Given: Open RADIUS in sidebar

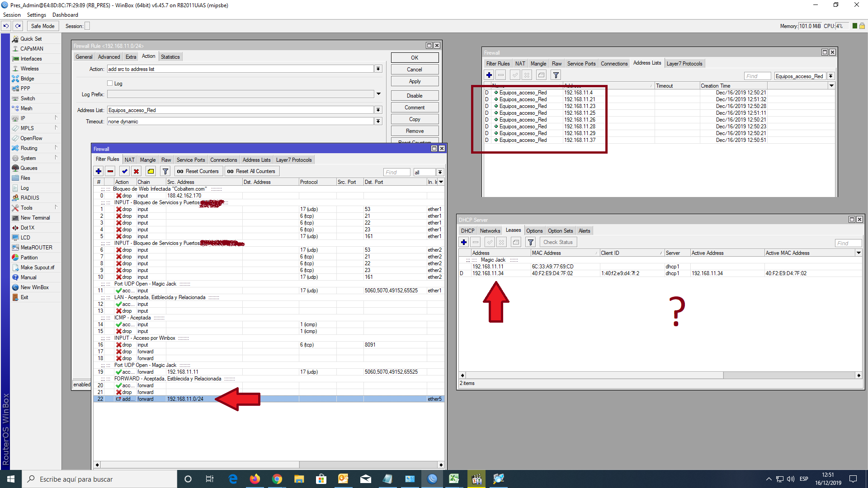Looking at the screenshot, I should pyautogui.click(x=30, y=198).
